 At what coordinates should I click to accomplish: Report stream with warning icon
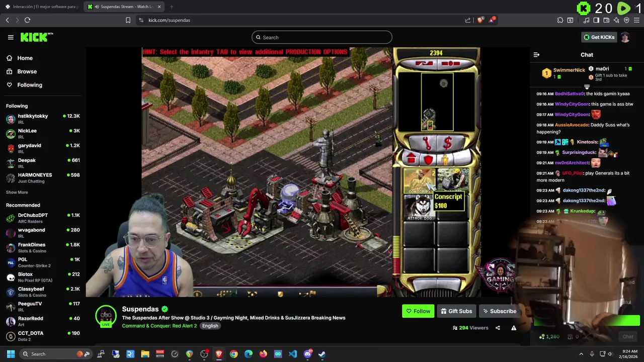(514, 328)
